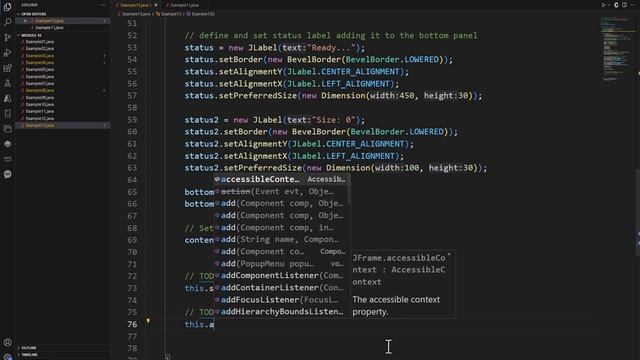The width and height of the screenshot is (640, 360).
Task: Open the Extensions view
Action: tap(7, 68)
